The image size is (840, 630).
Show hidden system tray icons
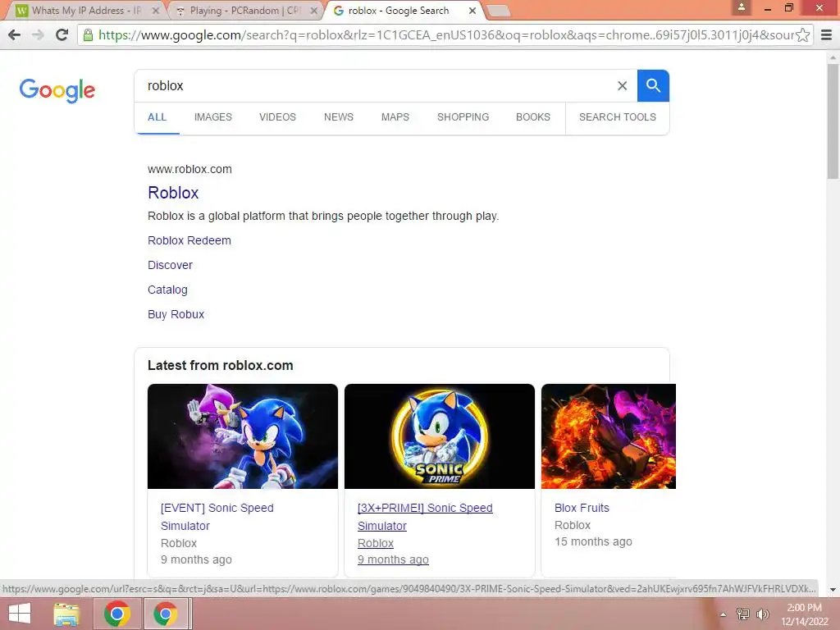[x=723, y=614]
